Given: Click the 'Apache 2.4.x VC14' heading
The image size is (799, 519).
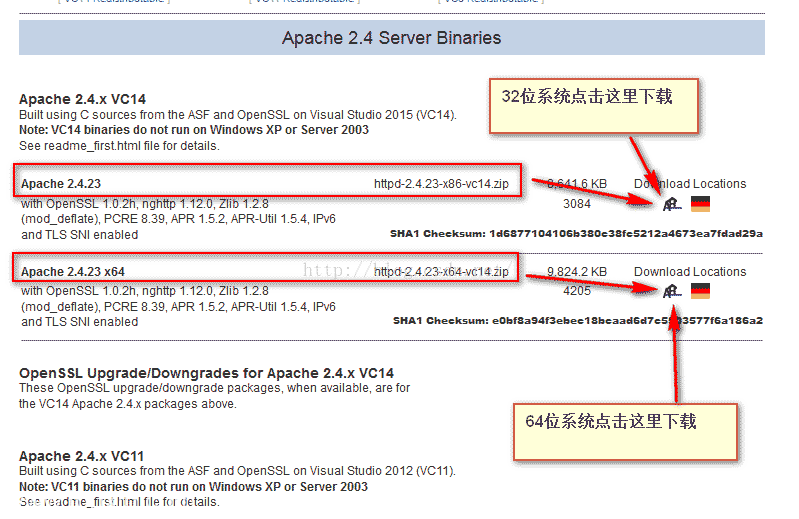Looking at the screenshot, I should [x=83, y=99].
